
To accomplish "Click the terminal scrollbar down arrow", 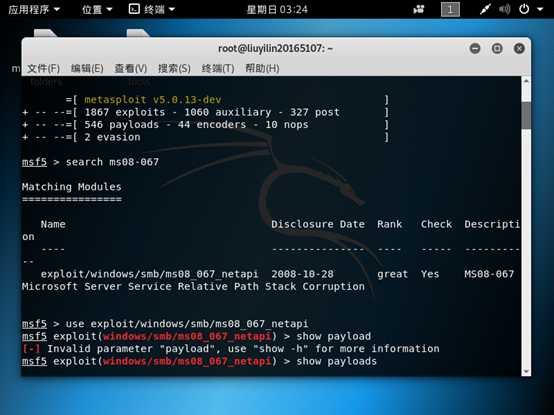I will click(526, 372).
